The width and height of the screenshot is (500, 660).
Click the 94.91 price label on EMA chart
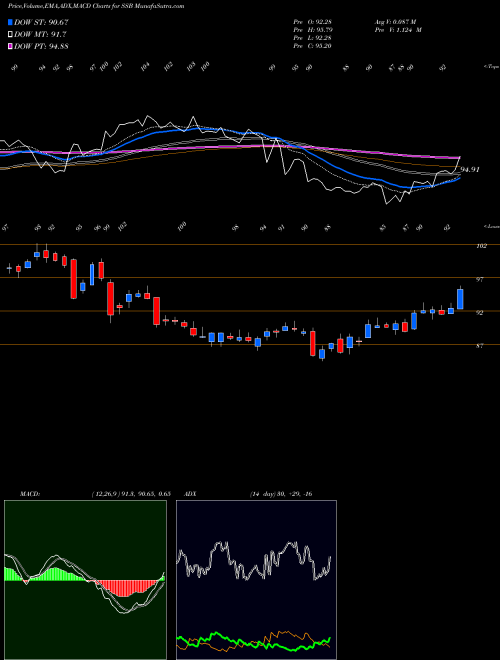click(470, 170)
